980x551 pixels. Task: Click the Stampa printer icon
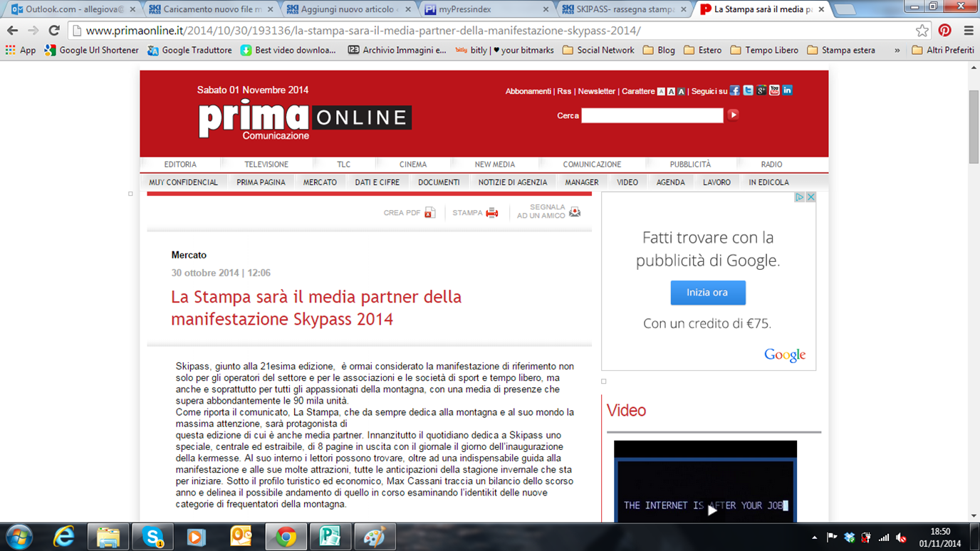click(x=492, y=212)
